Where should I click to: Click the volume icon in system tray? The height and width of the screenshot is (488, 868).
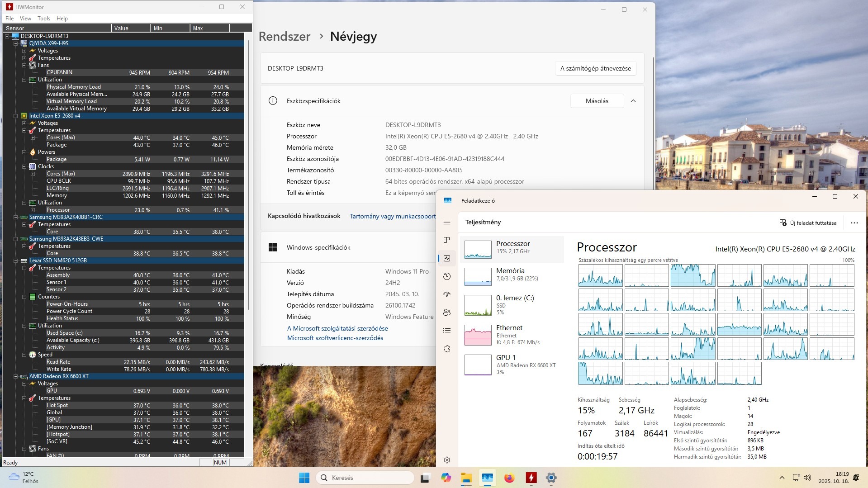(x=807, y=478)
